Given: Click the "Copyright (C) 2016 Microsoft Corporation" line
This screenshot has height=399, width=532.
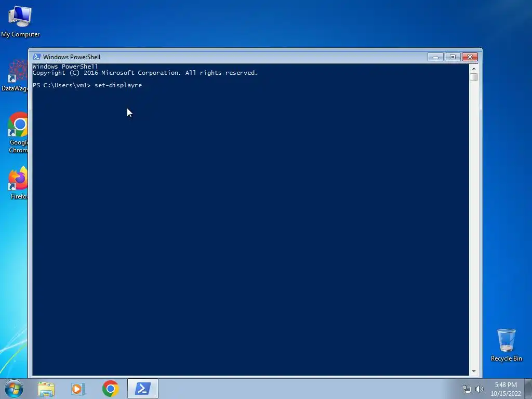Looking at the screenshot, I should pos(145,73).
